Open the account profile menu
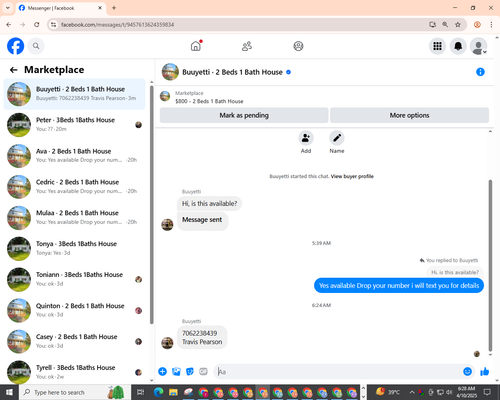Viewport: 500px width, 400px height. [479, 46]
